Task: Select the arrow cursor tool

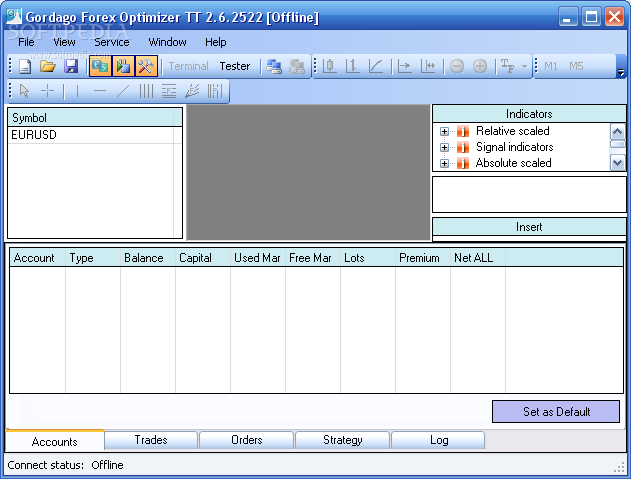Action: click(25, 91)
